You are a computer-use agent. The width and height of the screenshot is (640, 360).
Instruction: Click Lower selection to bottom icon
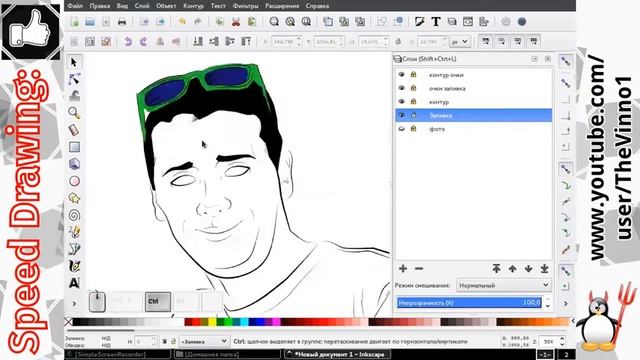tap(198, 41)
